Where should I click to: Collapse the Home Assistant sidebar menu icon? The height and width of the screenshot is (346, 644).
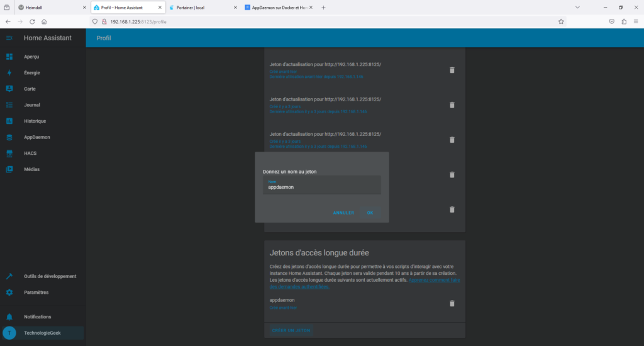click(9, 38)
